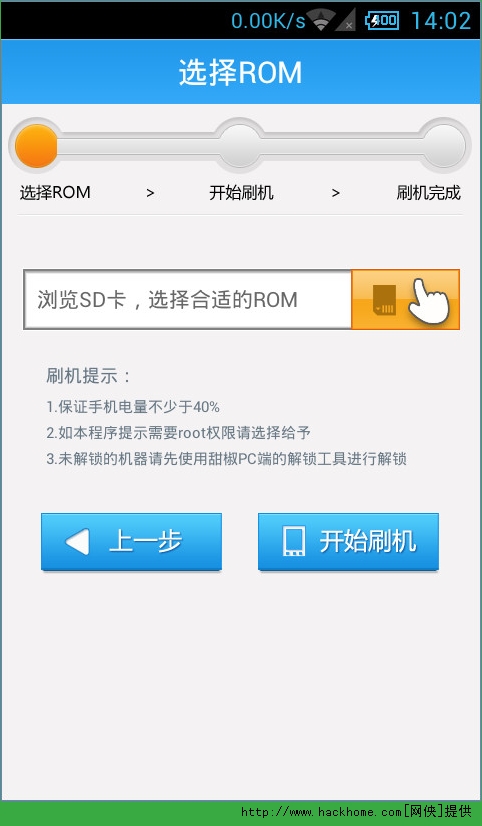Tap the 0.00K/s network speed indicator
Screen dimensions: 482x826
(x=268, y=21)
